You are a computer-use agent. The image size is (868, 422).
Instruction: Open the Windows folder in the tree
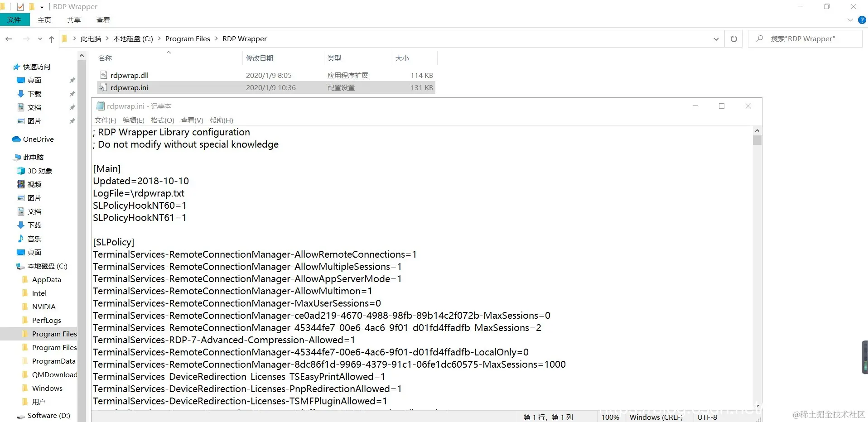click(x=47, y=388)
